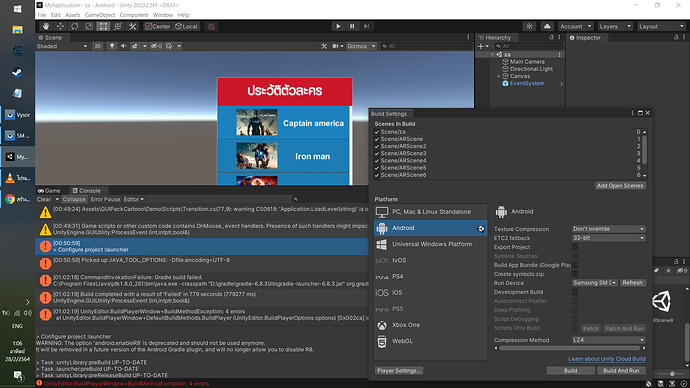Click the Build And Run button
The height and width of the screenshot is (388, 690).
pos(621,370)
